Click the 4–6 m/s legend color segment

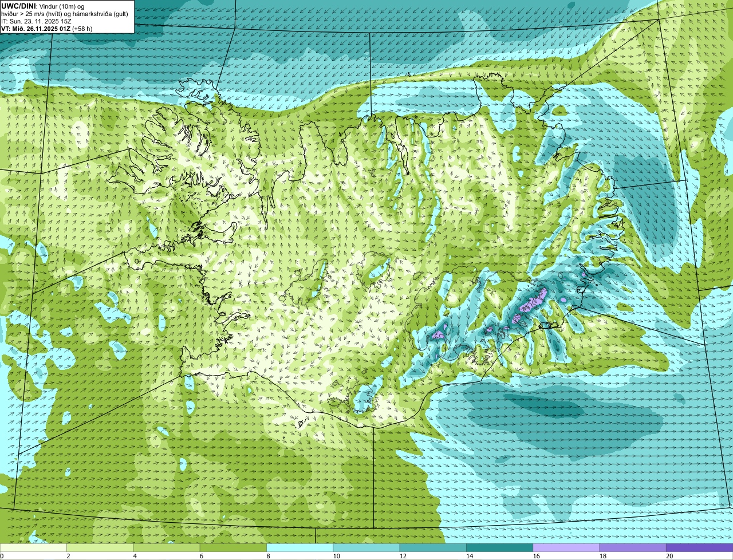167,548
